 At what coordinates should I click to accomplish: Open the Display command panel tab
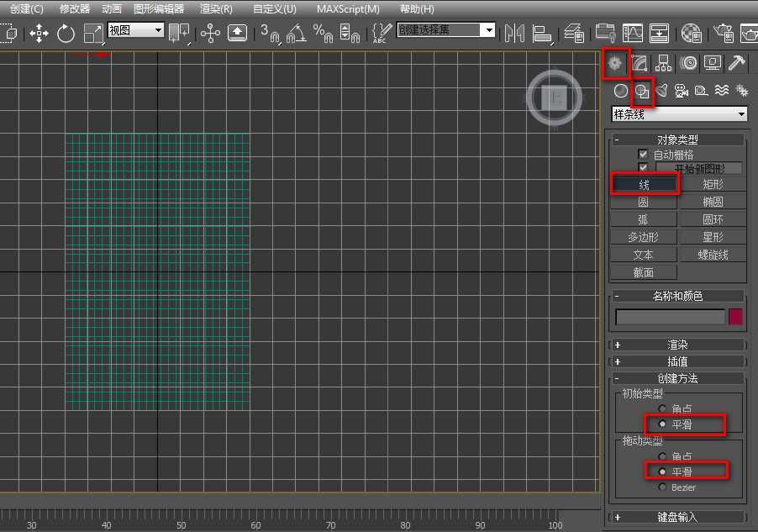click(713, 63)
